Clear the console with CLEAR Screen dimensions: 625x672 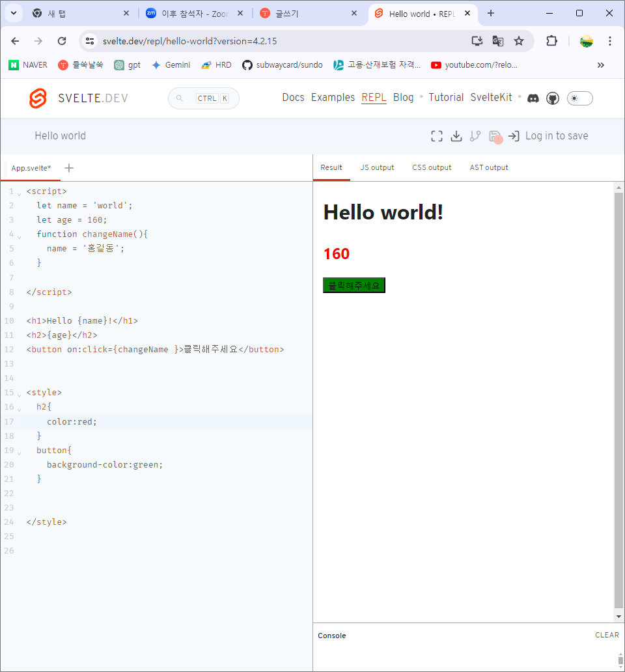point(607,635)
